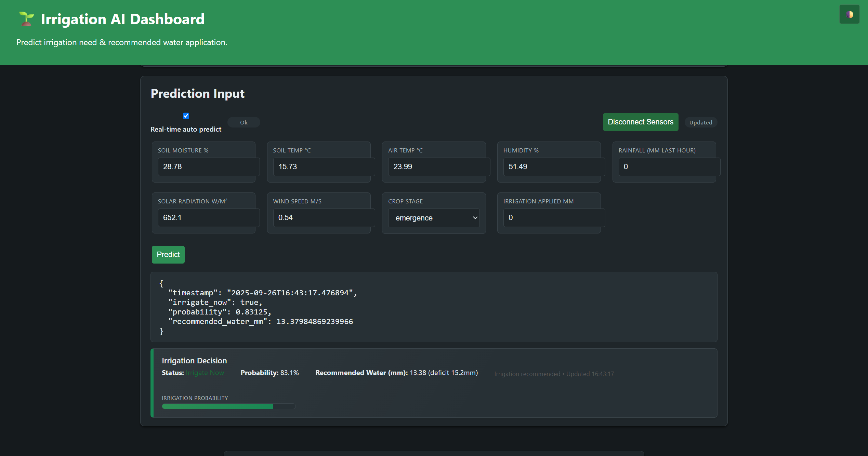Open the Crop Stage dropdown
Image resolution: width=868 pixels, height=456 pixels.
point(434,218)
